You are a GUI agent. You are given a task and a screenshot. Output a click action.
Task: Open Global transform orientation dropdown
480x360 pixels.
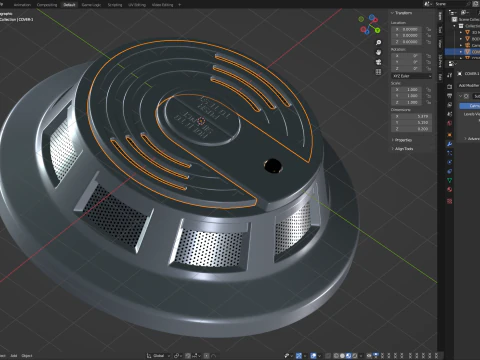159,356
